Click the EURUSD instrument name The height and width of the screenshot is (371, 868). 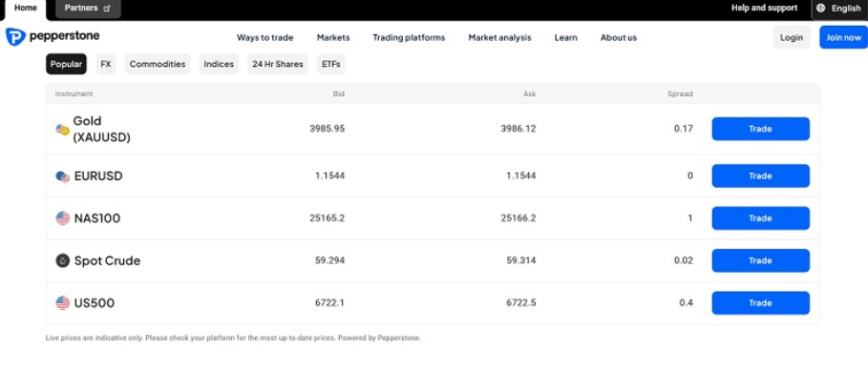click(x=98, y=176)
